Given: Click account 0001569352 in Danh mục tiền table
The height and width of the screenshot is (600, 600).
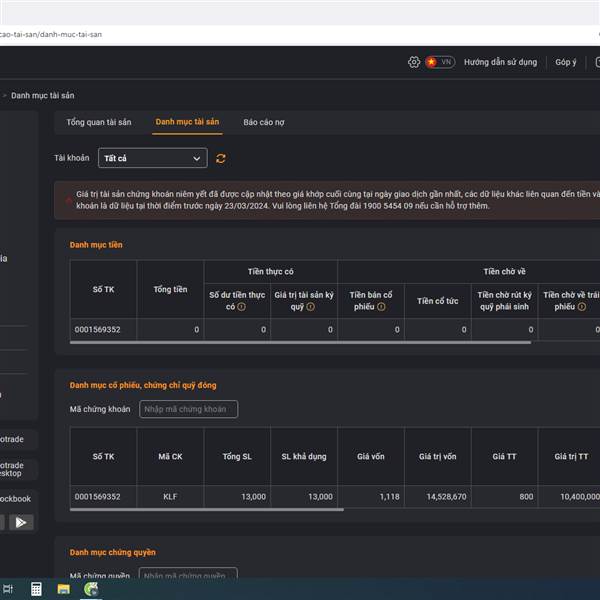Looking at the screenshot, I should coord(98,329).
